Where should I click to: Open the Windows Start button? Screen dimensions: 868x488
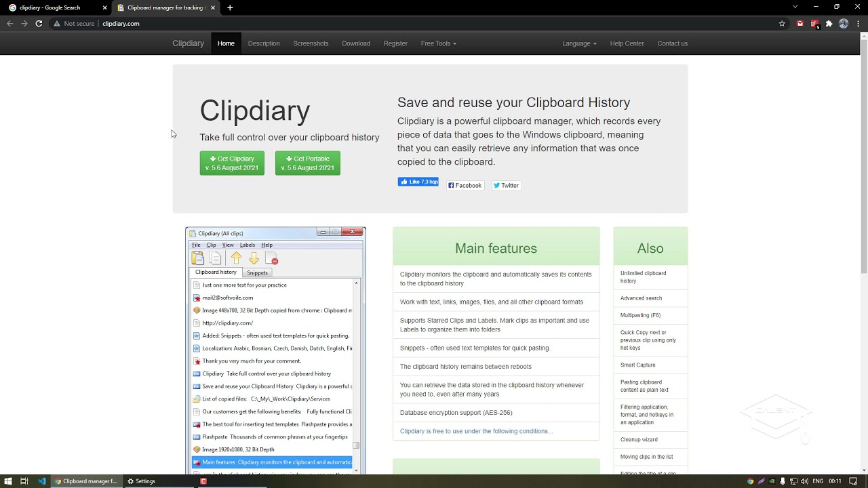8,481
